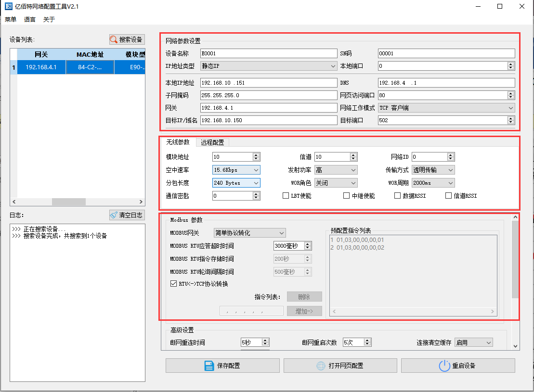Click the power icon to restart device

tap(444, 366)
